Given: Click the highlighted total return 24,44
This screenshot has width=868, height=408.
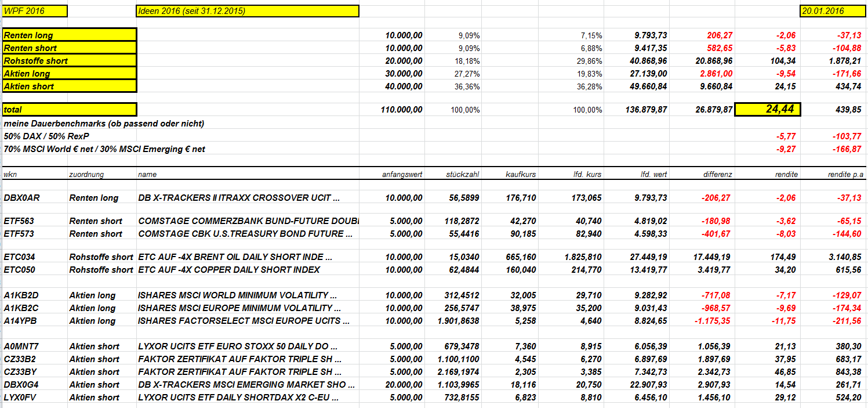Looking at the screenshot, I should [768, 109].
